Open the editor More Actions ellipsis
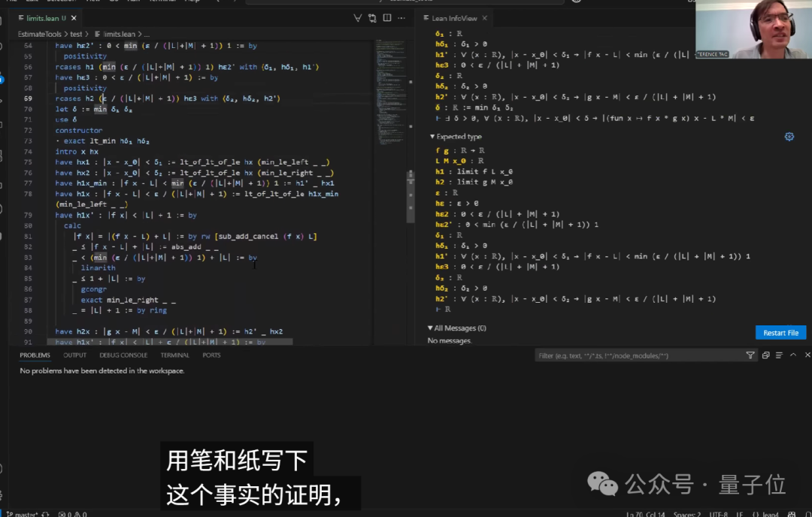This screenshot has height=517, width=812. 401,18
